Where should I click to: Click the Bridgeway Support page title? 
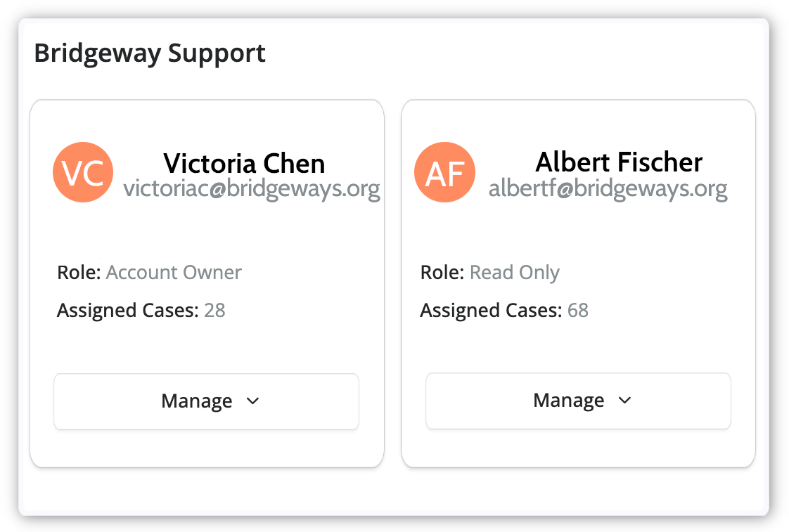tap(150, 53)
